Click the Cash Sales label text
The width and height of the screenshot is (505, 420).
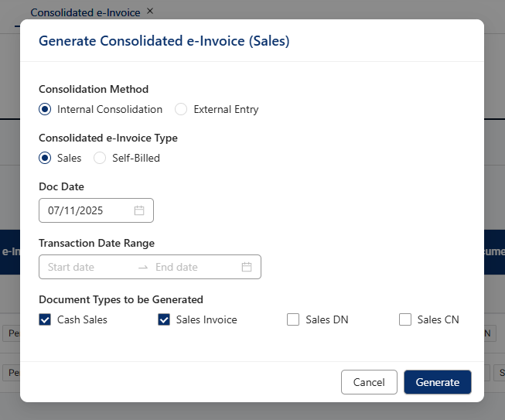pyautogui.click(x=82, y=319)
